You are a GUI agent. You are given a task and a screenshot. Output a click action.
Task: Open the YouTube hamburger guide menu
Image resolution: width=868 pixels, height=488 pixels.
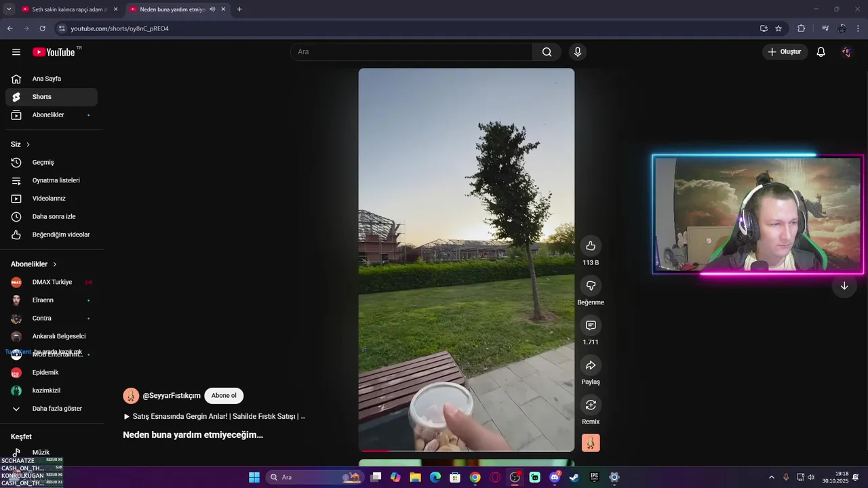(x=16, y=52)
